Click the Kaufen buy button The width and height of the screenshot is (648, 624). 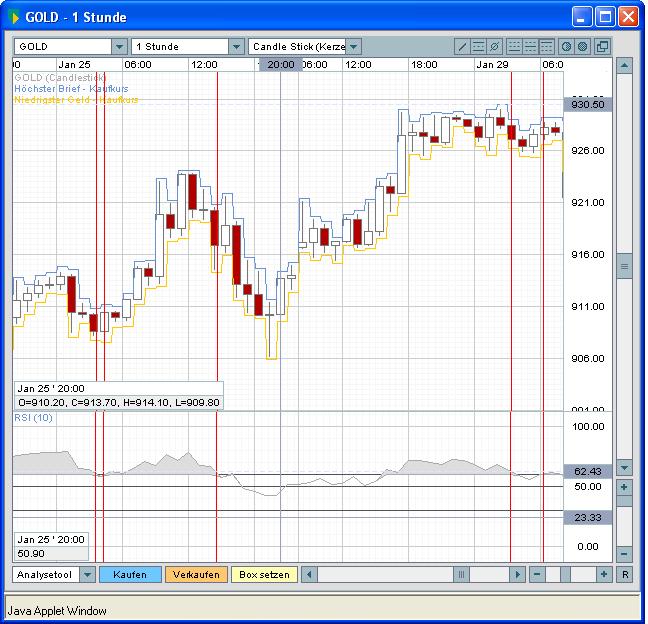click(130, 574)
